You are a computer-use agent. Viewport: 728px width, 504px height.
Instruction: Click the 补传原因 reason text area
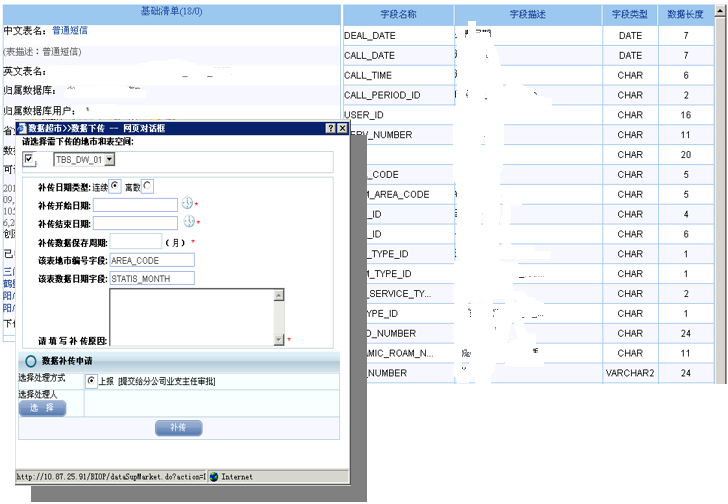(192, 317)
